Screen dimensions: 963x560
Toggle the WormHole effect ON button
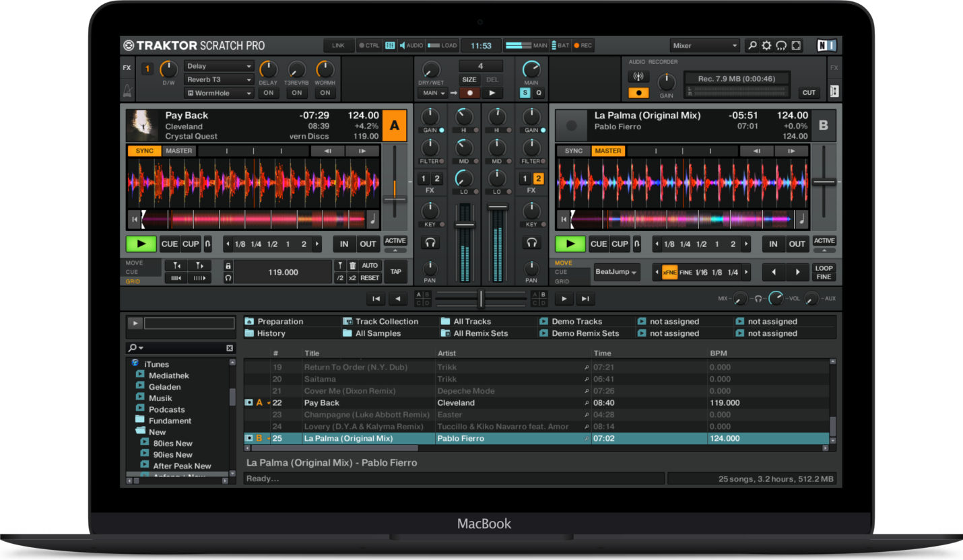click(x=325, y=93)
